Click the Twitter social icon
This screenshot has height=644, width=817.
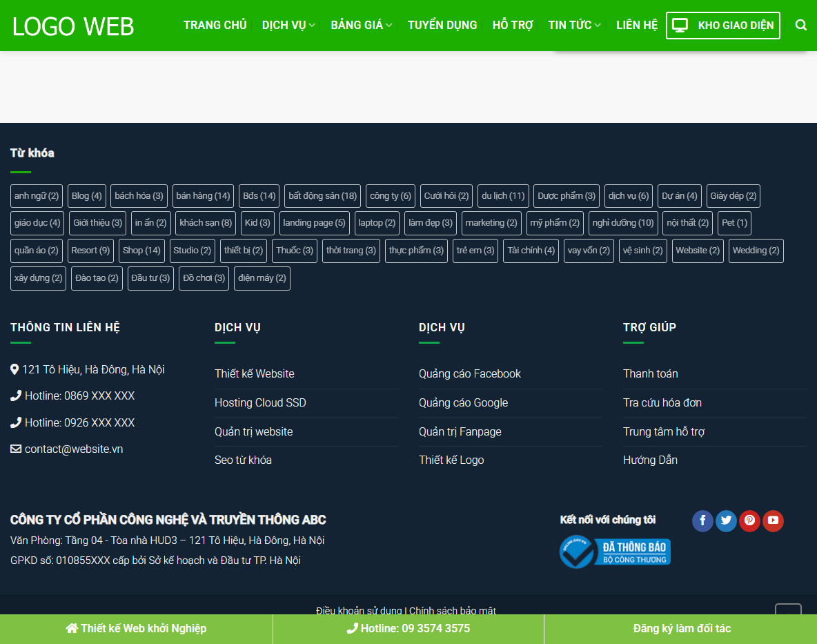[x=726, y=521]
